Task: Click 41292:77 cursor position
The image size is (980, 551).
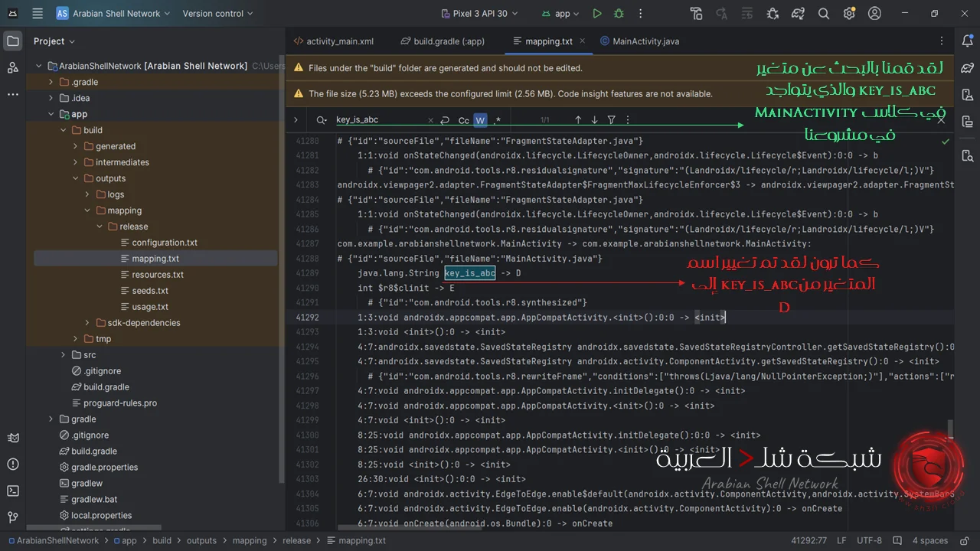Action: pyautogui.click(x=808, y=540)
